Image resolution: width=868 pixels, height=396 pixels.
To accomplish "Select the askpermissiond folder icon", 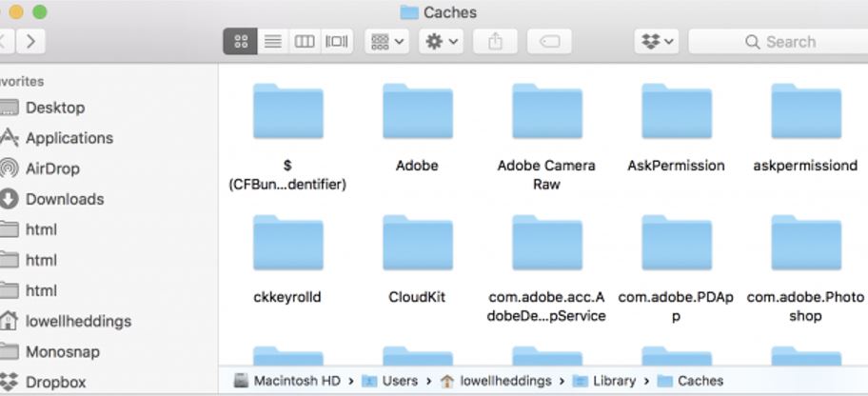I will [806, 111].
